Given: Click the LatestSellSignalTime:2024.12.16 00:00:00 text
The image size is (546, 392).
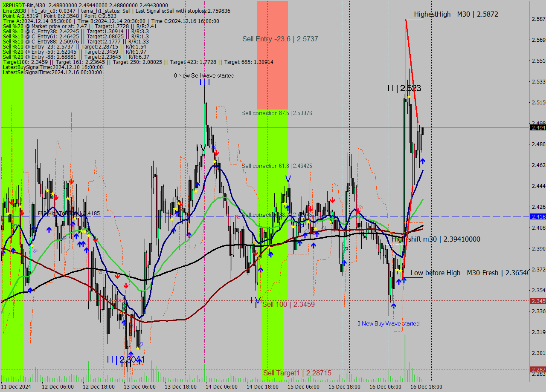Looking at the screenshot, I should click(x=52, y=72).
